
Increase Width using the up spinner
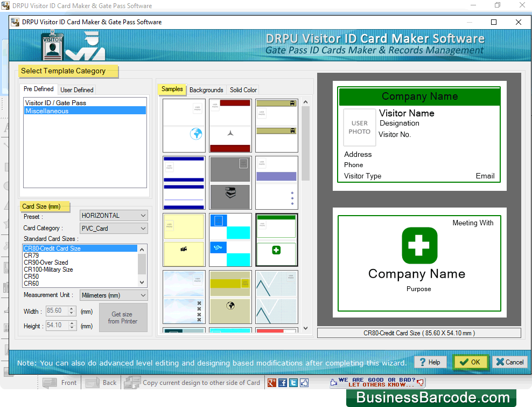[x=72, y=308]
